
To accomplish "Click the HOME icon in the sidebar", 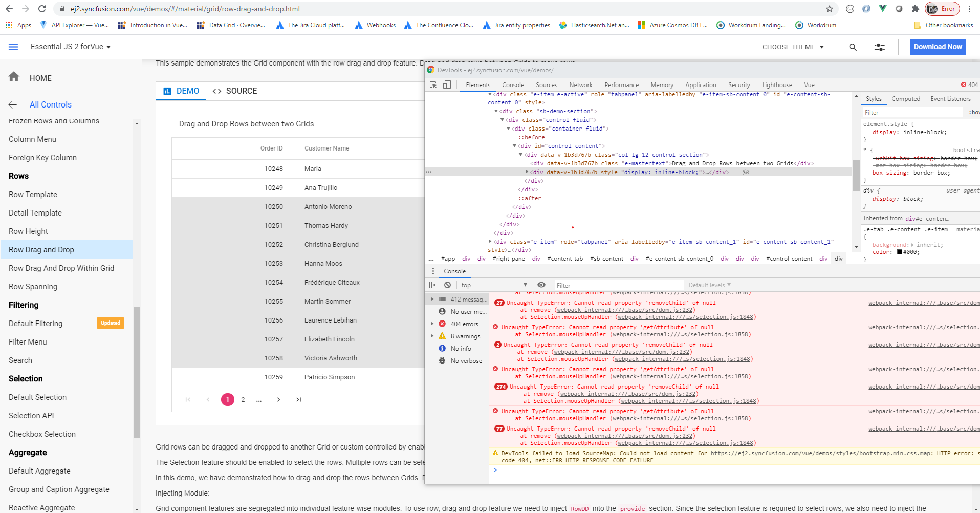I will 14,77.
